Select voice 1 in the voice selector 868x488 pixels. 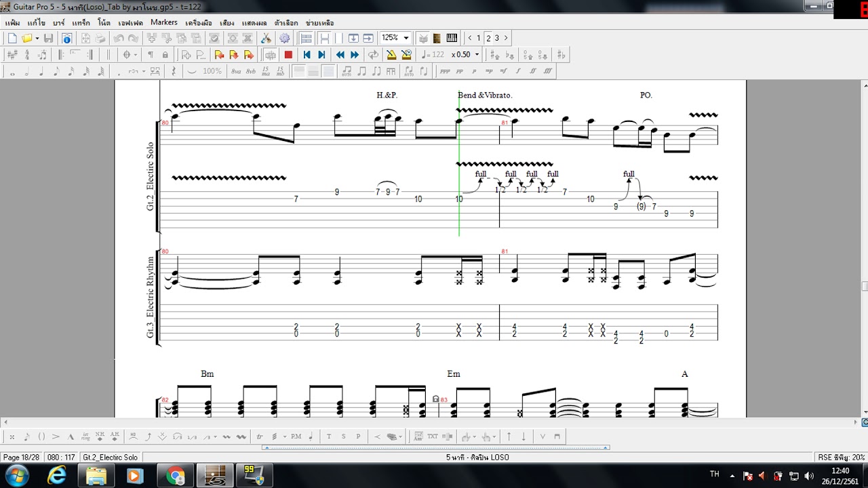coord(479,38)
